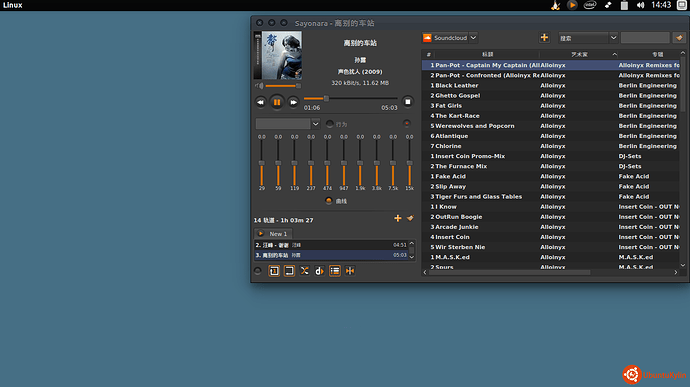Toggle shuffle playlist mode

[x=305, y=271]
